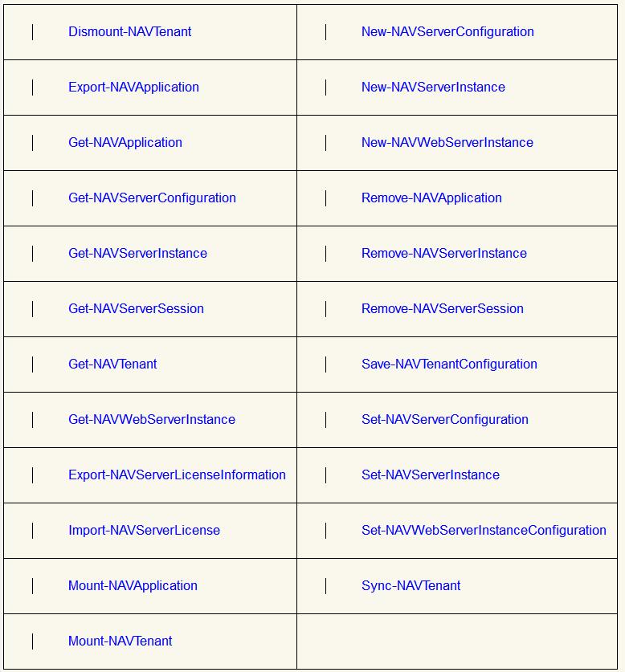Open Export-NAVServerLicenseInformation link
The image size is (625, 672).
(177, 475)
